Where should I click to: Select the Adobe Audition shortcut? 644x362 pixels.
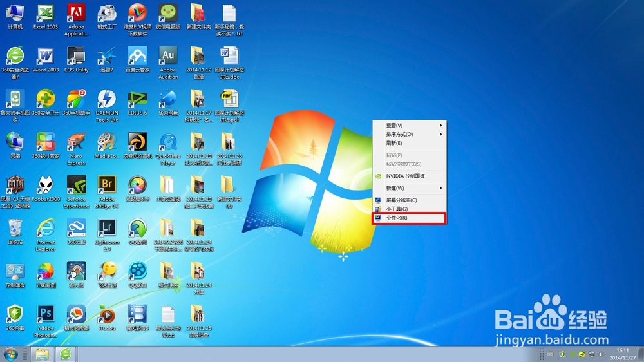pyautogui.click(x=168, y=63)
